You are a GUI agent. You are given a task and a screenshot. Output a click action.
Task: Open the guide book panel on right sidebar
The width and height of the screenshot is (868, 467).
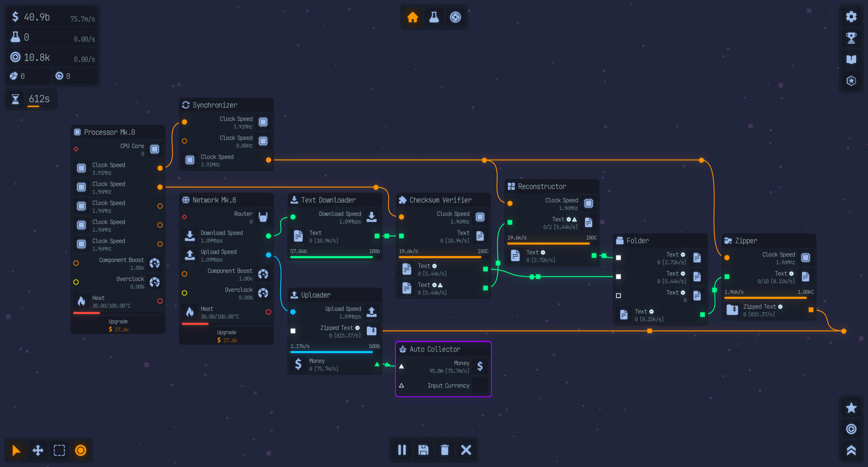[851, 59]
